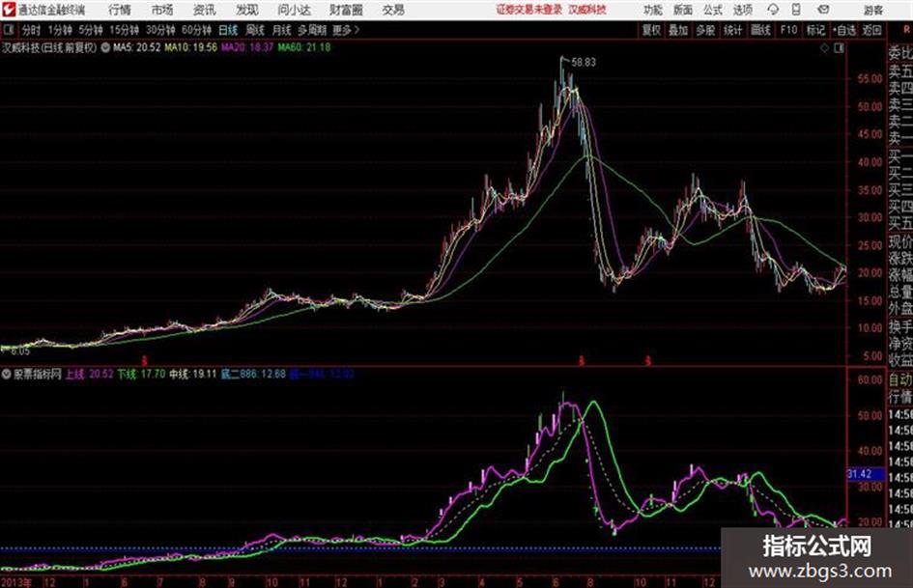
Task: Click the red 汉威科技 stock name link
Action: click(x=587, y=10)
